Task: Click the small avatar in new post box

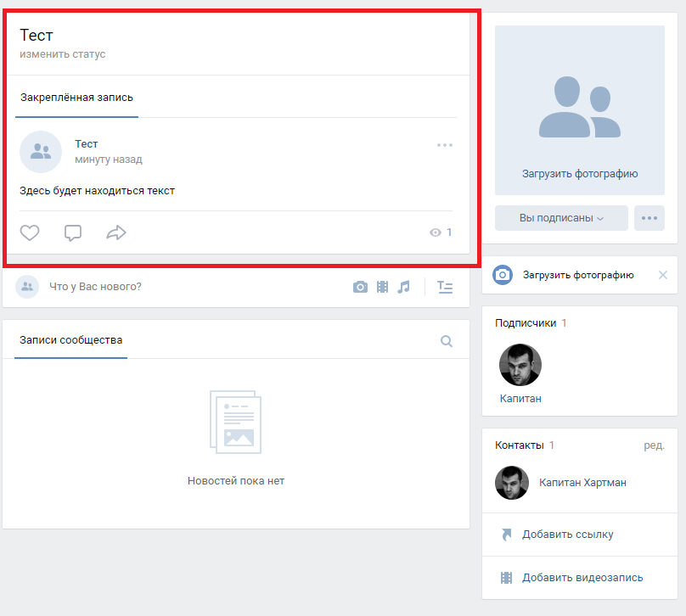Action: (x=27, y=287)
